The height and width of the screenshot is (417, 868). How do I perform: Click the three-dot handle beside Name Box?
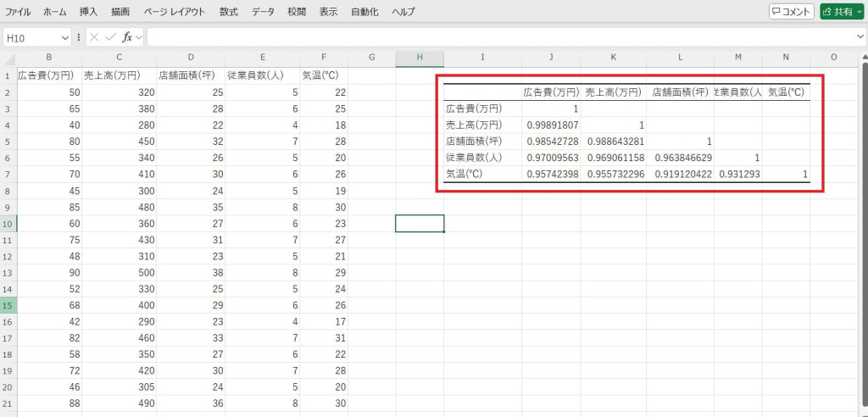[79, 37]
